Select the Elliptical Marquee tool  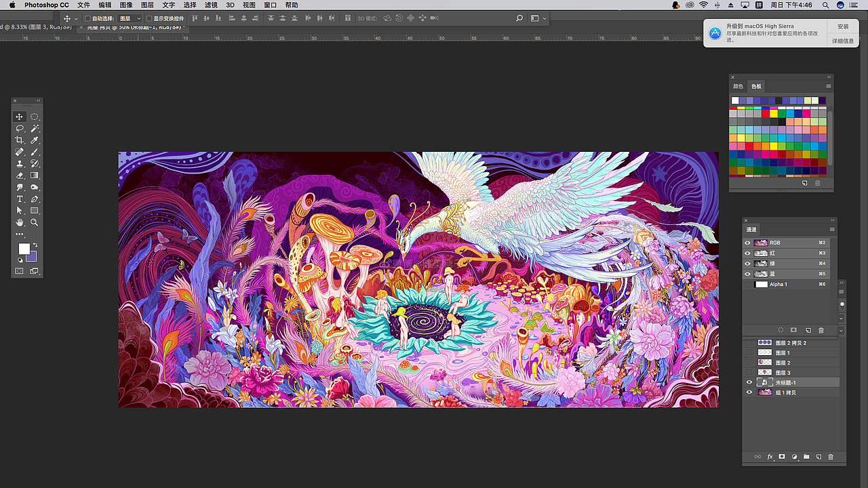35,117
